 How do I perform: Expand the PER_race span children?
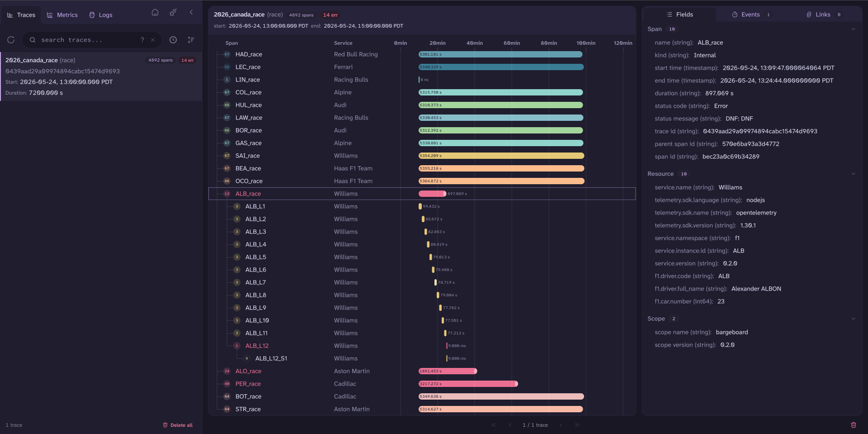pyautogui.click(x=227, y=384)
